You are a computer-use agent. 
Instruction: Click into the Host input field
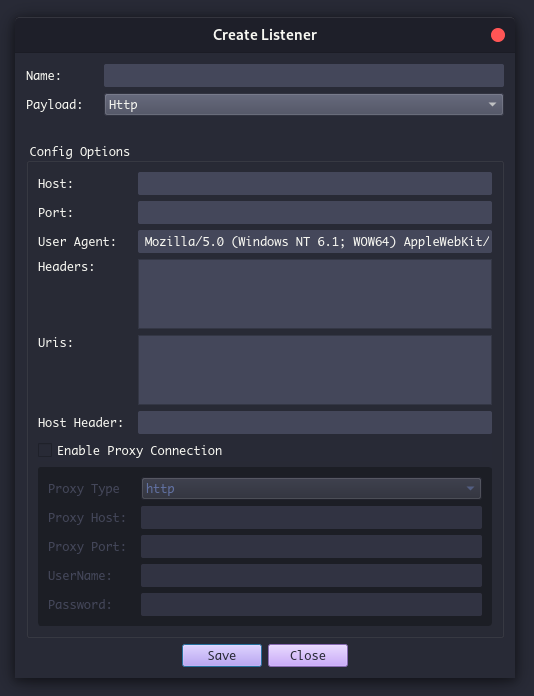pos(315,183)
